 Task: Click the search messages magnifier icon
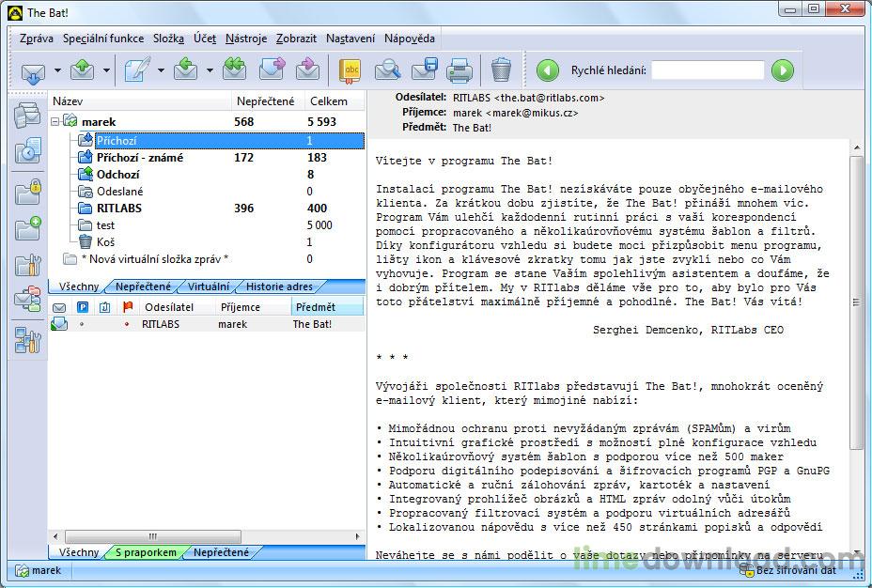tap(386, 70)
